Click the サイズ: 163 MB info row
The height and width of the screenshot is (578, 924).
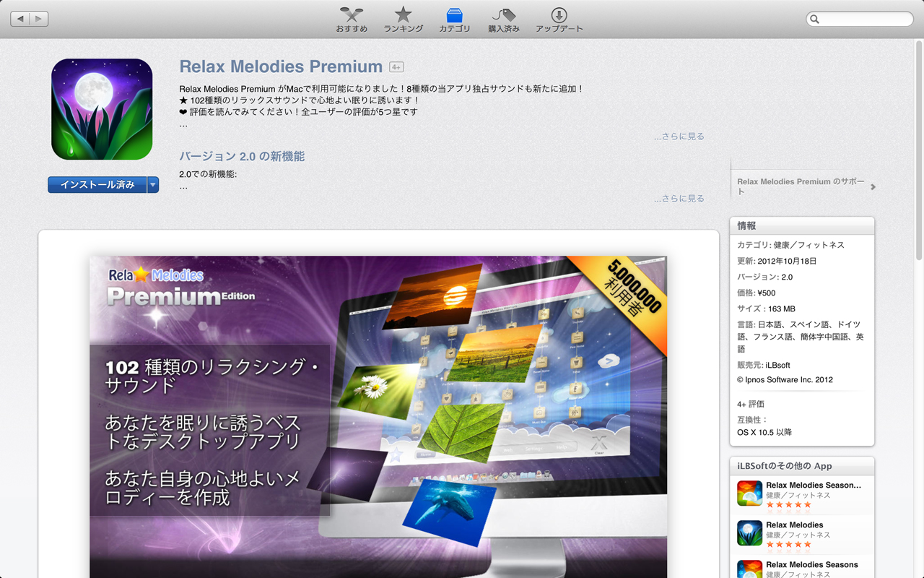click(766, 309)
